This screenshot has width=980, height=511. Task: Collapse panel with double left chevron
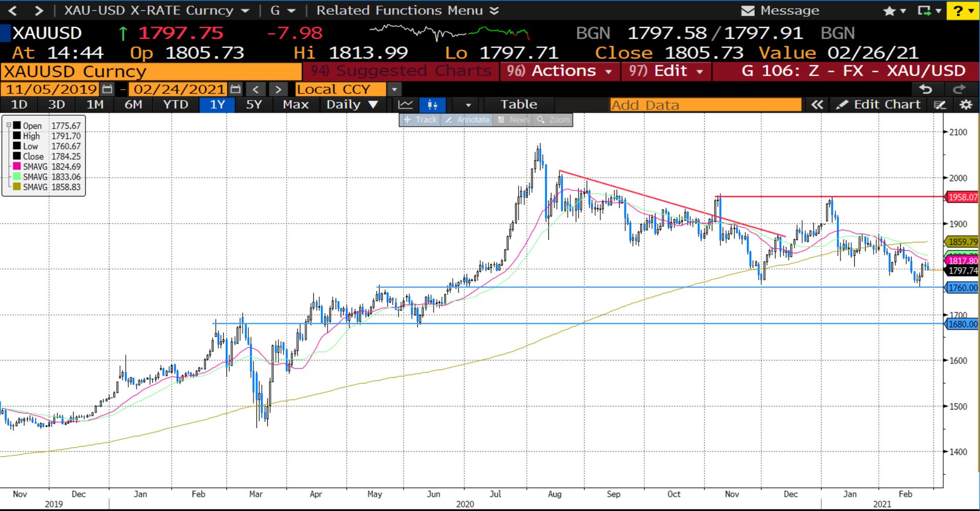(x=817, y=105)
